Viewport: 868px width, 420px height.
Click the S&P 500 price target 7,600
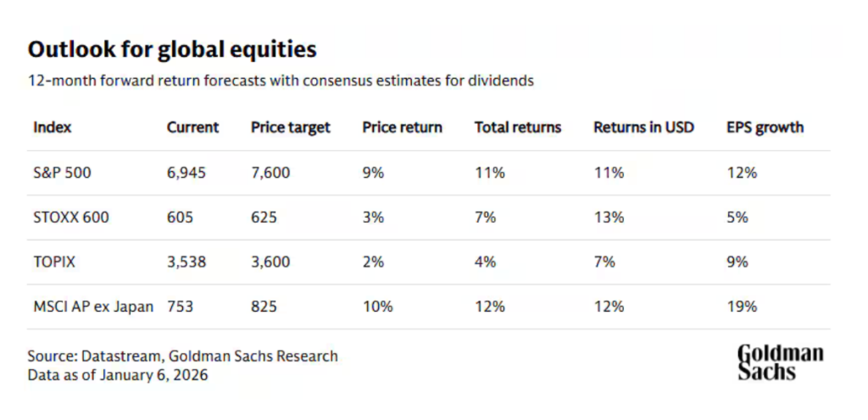(270, 173)
